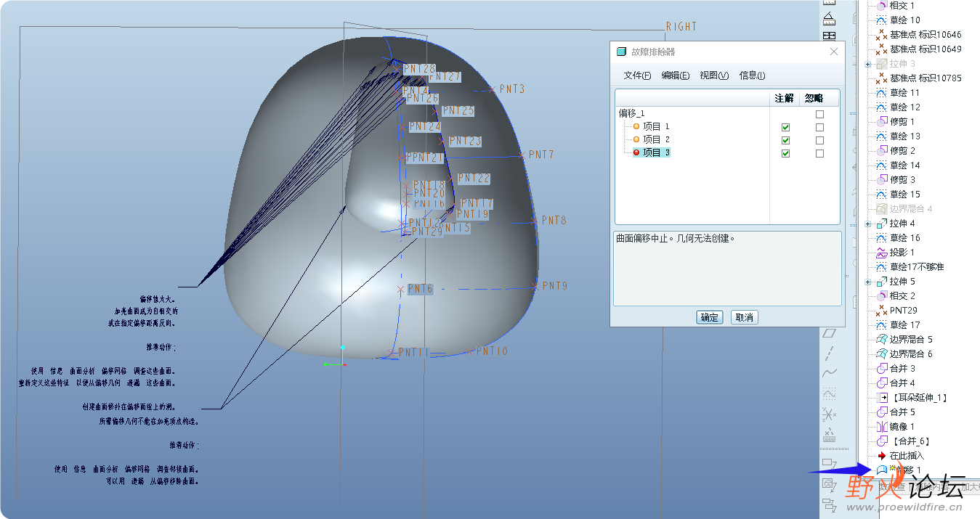
Task: Check the 忽略 checkbox for 项目 3
Action: pyautogui.click(x=819, y=153)
